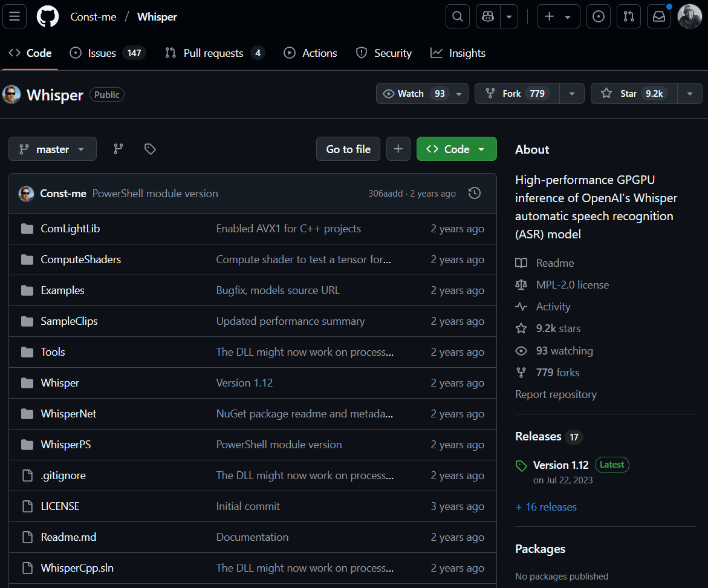Open commit history clock icon
This screenshot has width=708, height=588.
coord(475,193)
